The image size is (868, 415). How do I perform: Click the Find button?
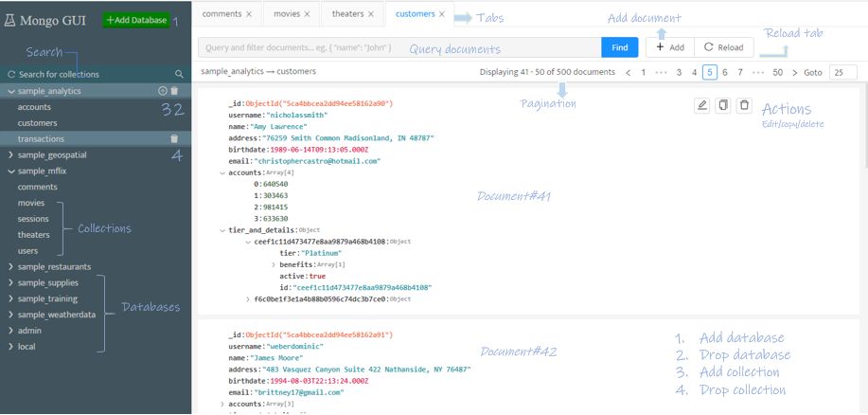click(x=619, y=47)
